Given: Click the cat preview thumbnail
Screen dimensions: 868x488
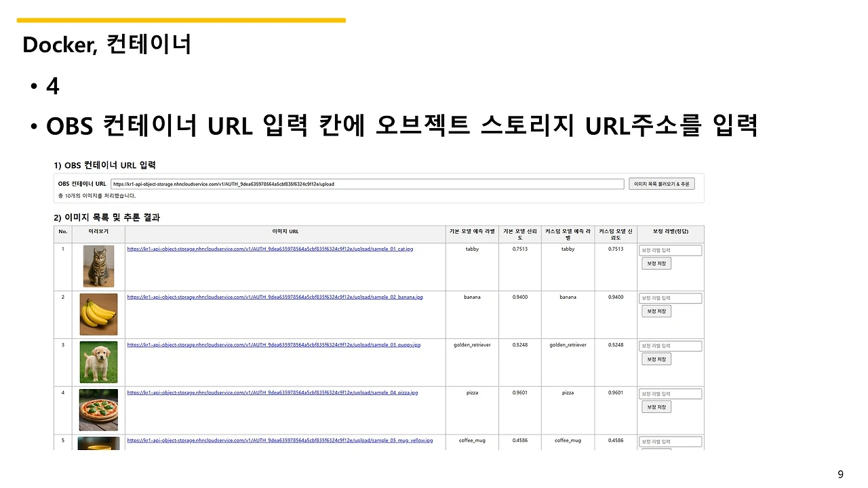Looking at the screenshot, I should pyautogui.click(x=98, y=266).
